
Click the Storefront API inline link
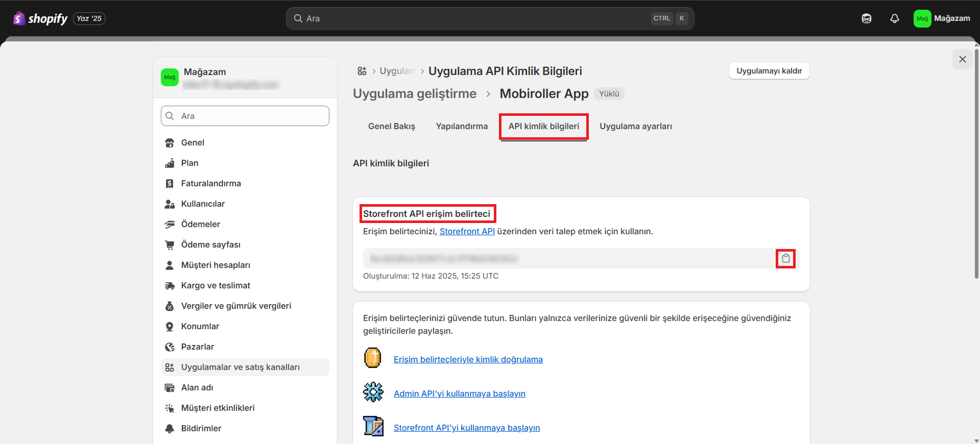467,231
